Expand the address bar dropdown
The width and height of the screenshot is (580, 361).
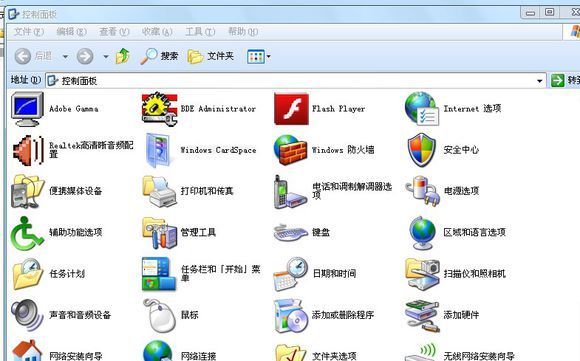click(540, 81)
